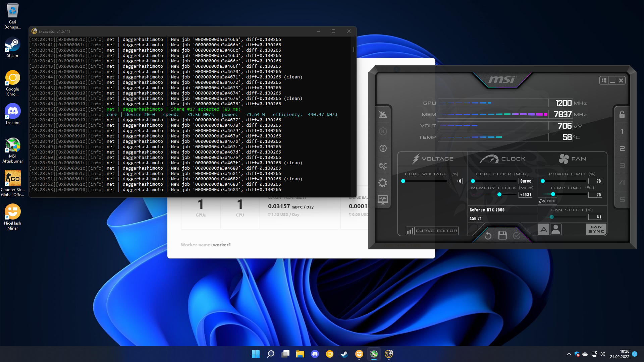Click the Memory Clock slider handle
The width and height of the screenshot is (644, 362).
(x=499, y=194)
